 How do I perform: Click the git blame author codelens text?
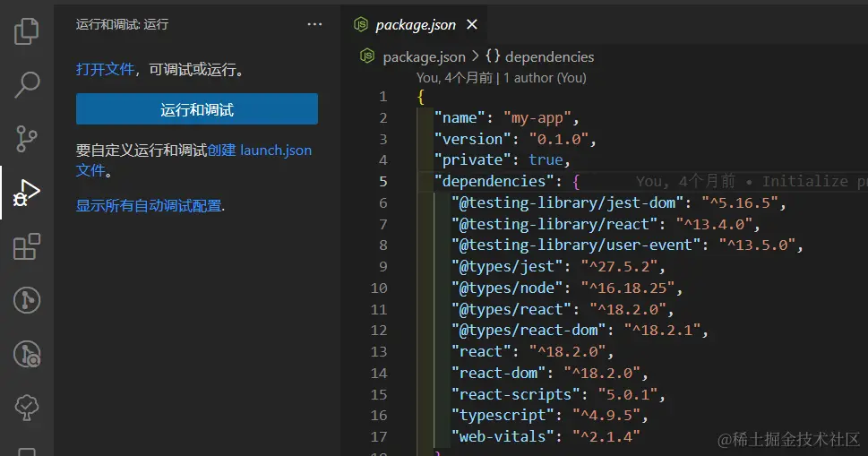[502, 78]
